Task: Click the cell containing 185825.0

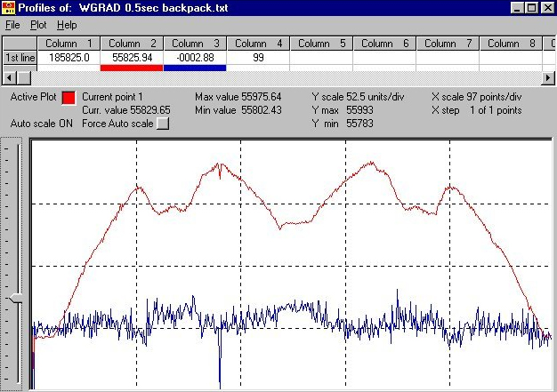Action: [x=69, y=57]
